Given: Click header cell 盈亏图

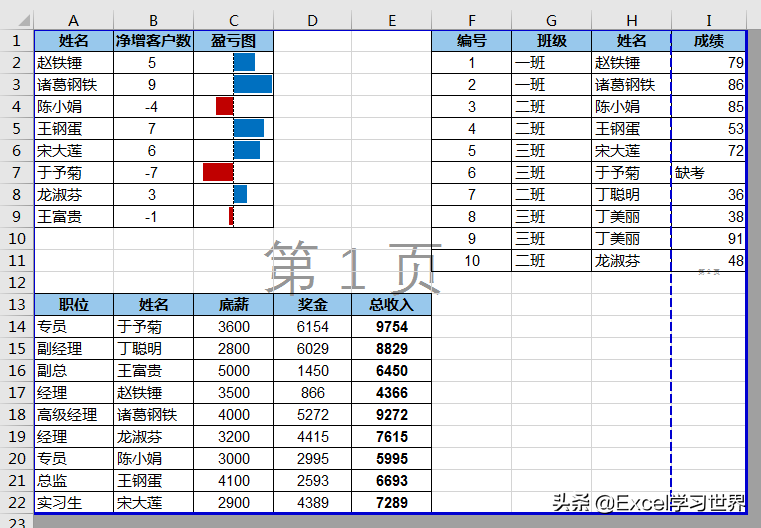Looking at the screenshot, I should click(233, 41).
